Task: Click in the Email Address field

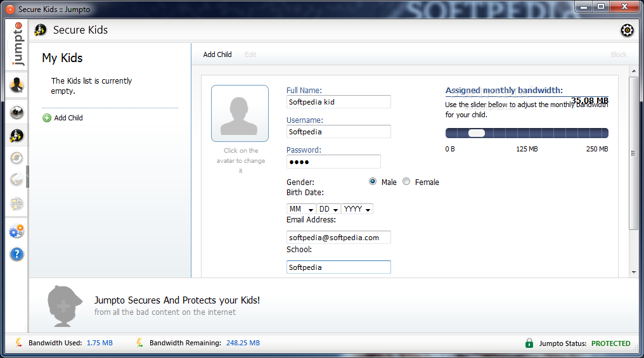Action: point(338,238)
